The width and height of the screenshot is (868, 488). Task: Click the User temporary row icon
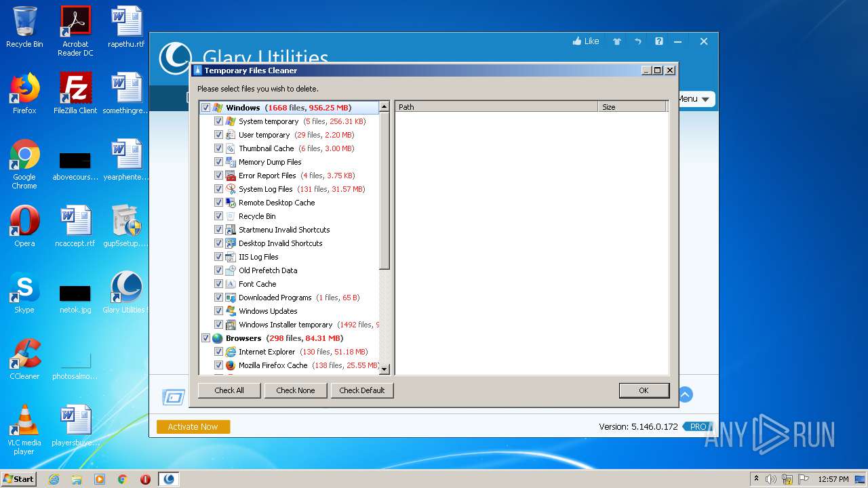click(231, 135)
